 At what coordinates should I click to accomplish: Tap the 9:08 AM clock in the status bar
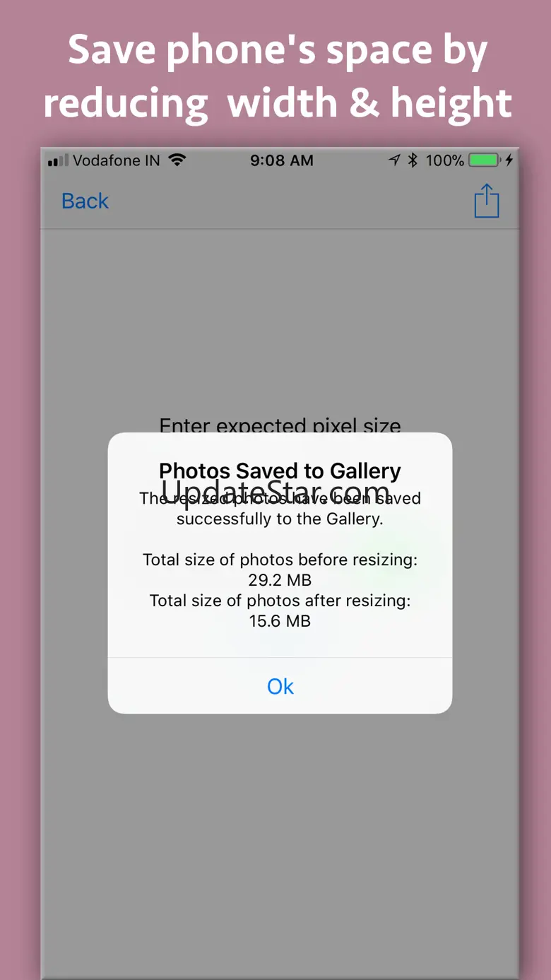click(281, 160)
